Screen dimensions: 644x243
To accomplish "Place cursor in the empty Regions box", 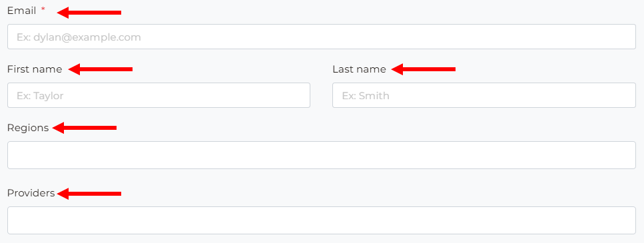I will [x=322, y=155].
